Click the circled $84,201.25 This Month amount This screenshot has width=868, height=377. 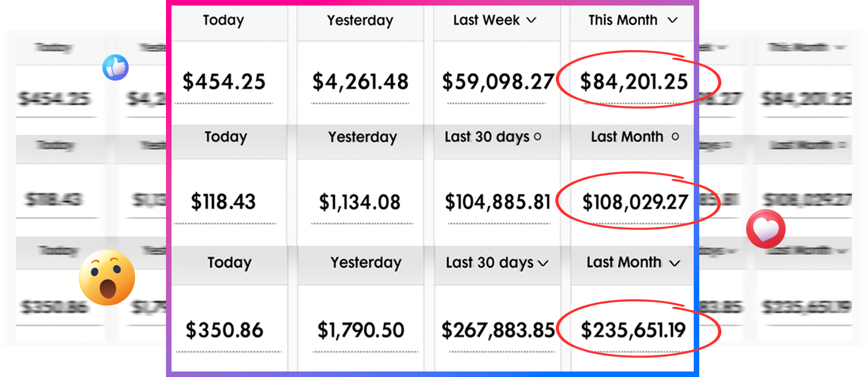click(x=634, y=82)
